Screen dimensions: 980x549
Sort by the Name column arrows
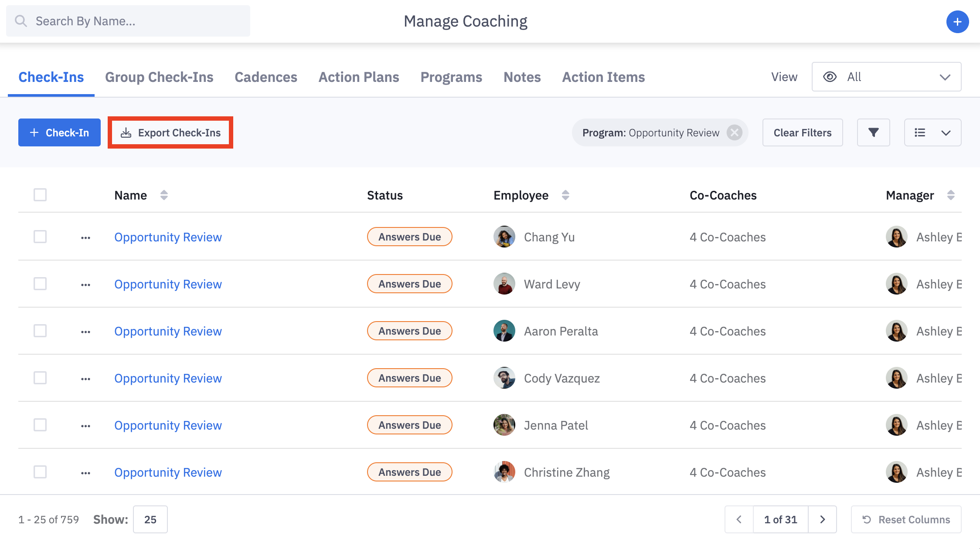164,195
